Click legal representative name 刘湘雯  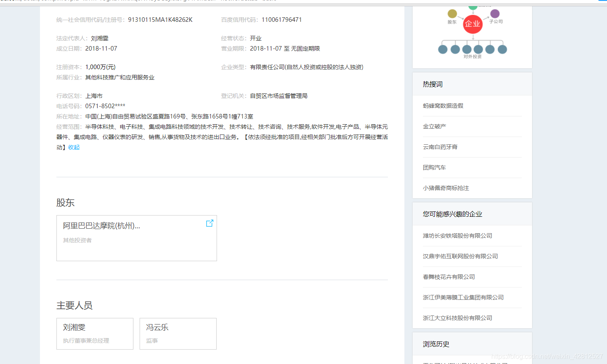point(100,38)
